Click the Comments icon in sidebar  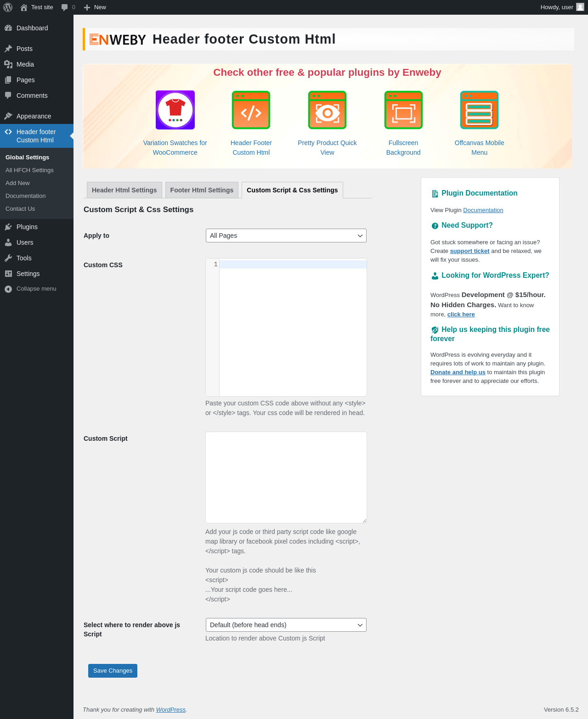pos(8,95)
